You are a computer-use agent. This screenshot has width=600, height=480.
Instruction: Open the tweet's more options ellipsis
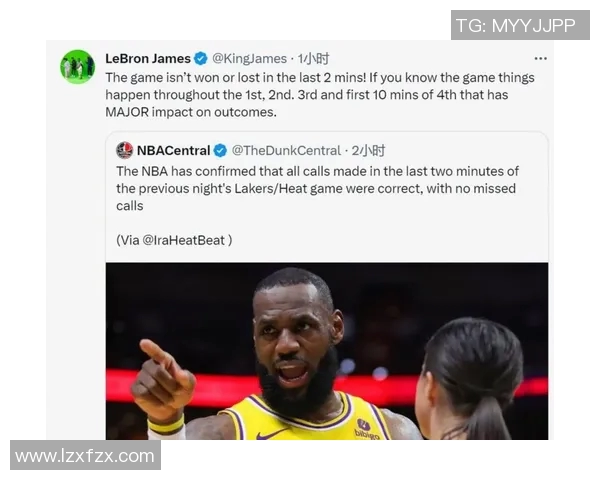(x=540, y=59)
